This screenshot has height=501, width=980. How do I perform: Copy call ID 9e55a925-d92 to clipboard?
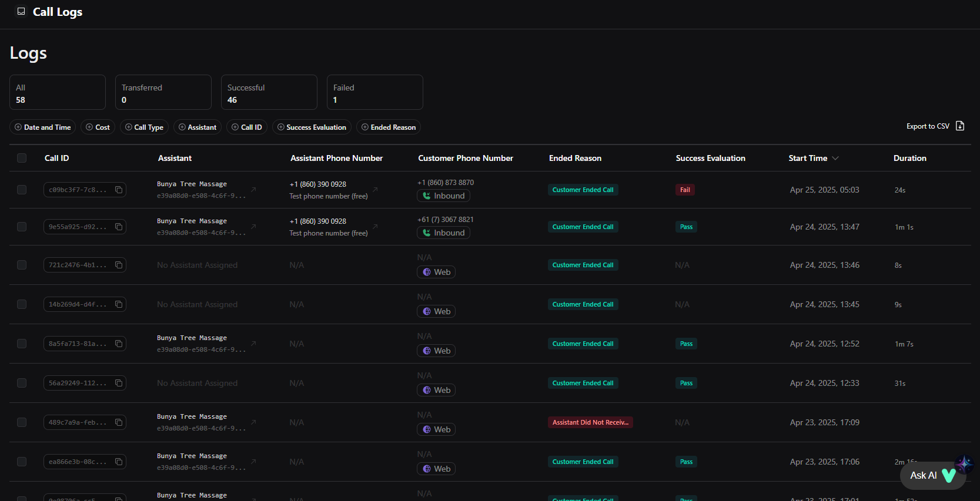119,227
